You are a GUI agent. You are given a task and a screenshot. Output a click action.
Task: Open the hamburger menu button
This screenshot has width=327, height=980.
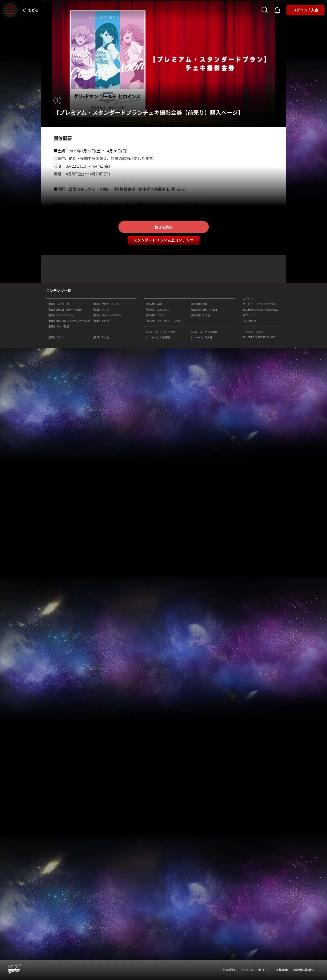point(10,10)
